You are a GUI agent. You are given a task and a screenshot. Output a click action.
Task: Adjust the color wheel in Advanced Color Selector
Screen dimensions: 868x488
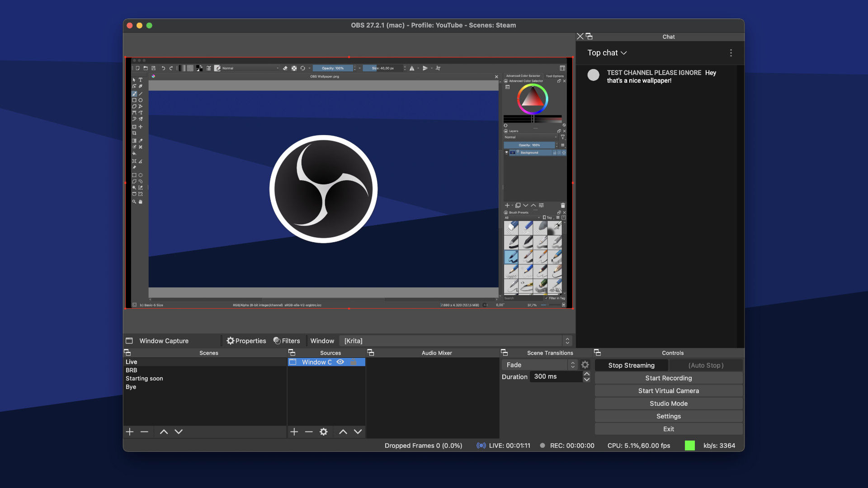[533, 99]
